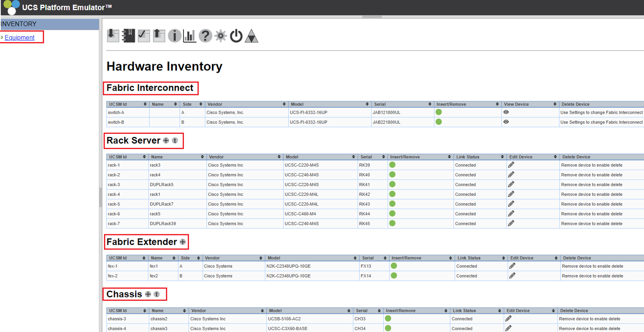Open the bar chart statistics icon
Viewport: 644px width, 332px height.
point(189,36)
